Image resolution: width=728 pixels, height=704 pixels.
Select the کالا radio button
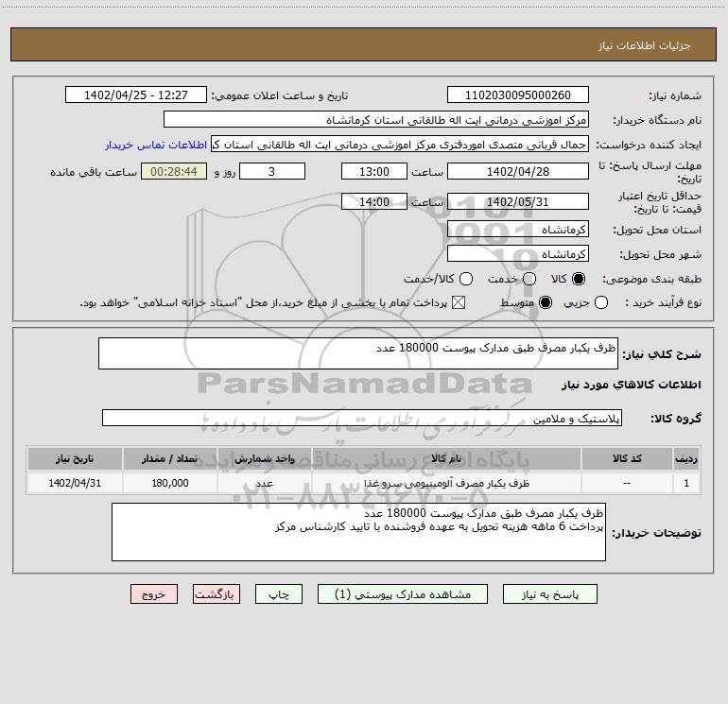pyautogui.click(x=579, y=279)
